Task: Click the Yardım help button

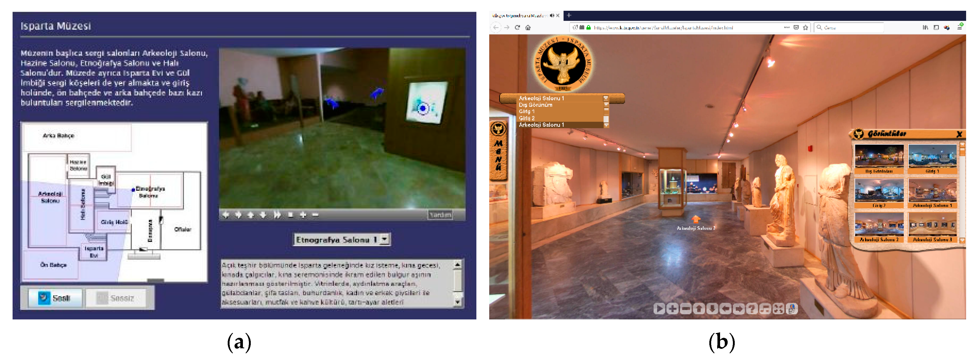Action: [x=440, y=215]
